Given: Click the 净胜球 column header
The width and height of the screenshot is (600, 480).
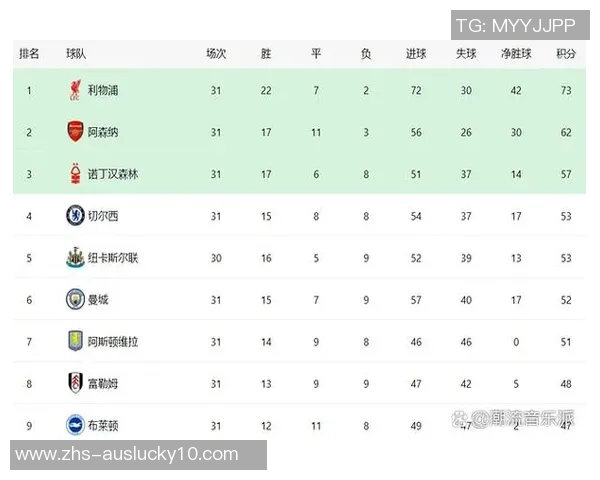Looking at the screenshot, I should click(516, 54).
